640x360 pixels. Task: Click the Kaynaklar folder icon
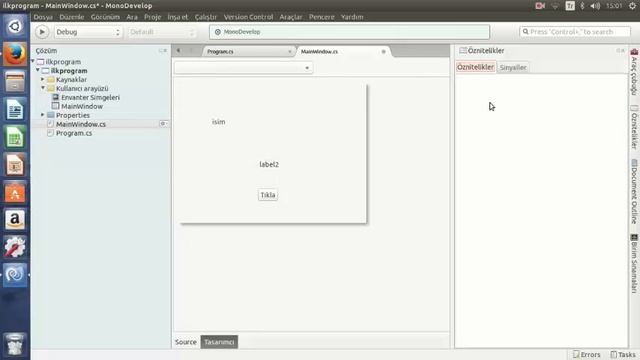51,79
